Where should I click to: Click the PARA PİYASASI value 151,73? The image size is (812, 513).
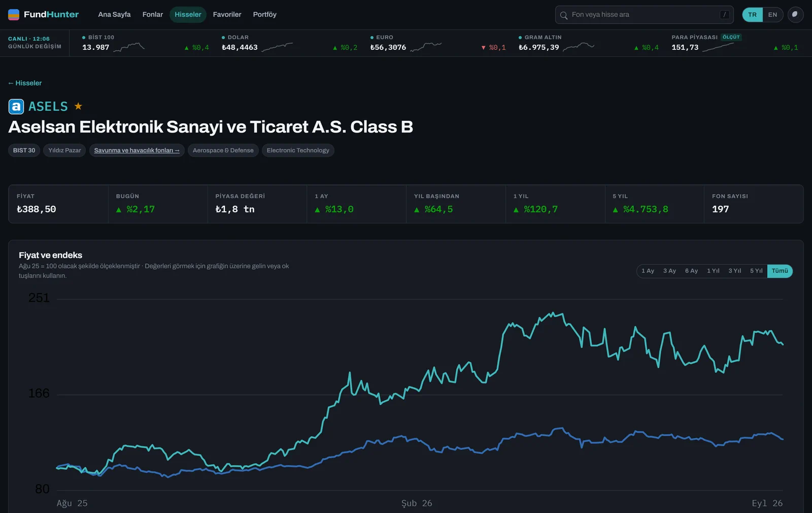(x=685, y=47)
